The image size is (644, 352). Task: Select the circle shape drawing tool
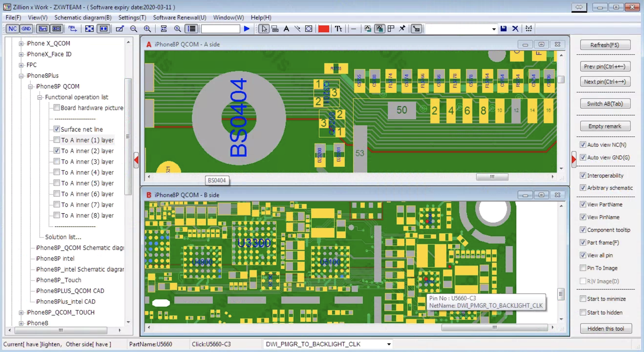tap(309, 28)
